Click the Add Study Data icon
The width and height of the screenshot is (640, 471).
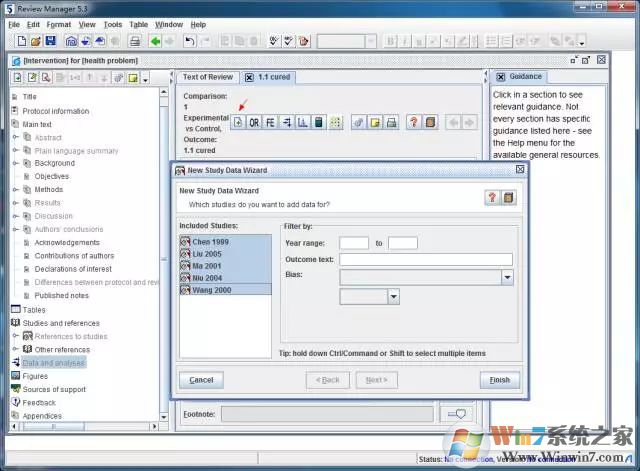point(238,122)
